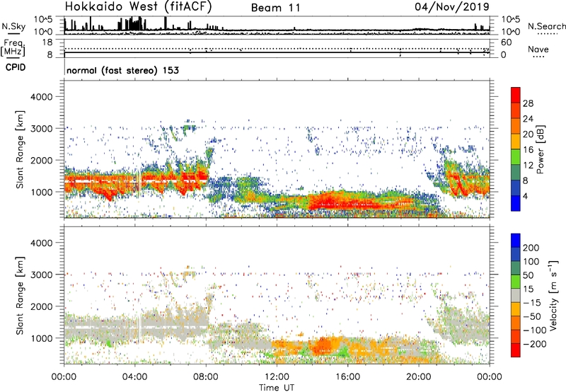
Task: Click the date '04/Nov/2019'
Action: 452,6
